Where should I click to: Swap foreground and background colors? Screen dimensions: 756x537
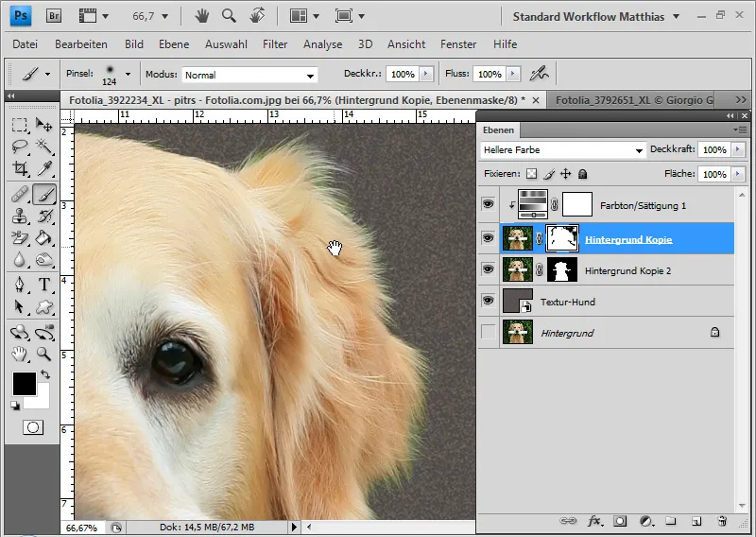coord(45,374)
